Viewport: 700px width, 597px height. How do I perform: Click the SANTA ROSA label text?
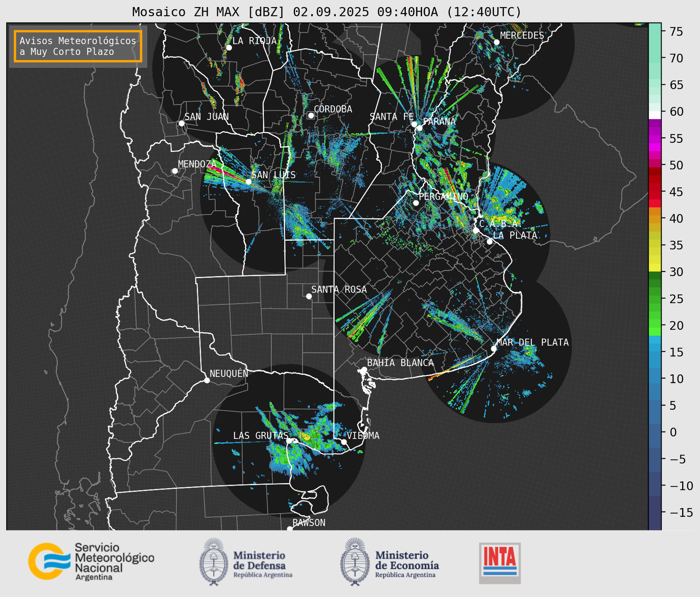point(339,289)
